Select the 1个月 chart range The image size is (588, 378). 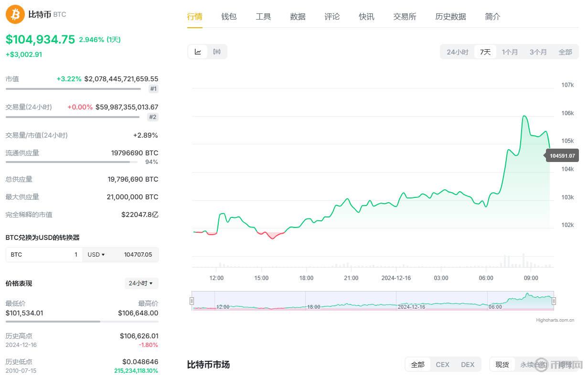point(510,52)
